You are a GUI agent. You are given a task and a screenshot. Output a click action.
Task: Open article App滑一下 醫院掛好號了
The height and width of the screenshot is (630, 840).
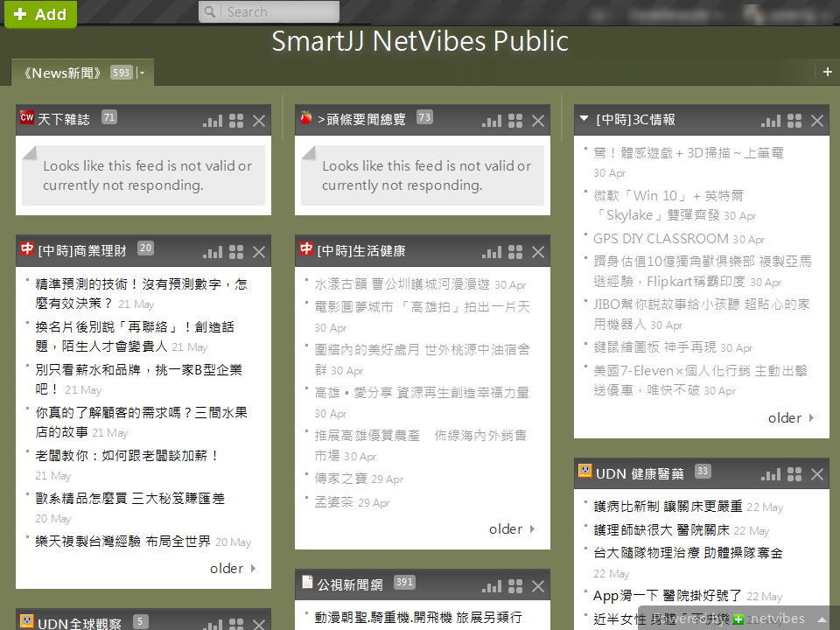(668, 596)
